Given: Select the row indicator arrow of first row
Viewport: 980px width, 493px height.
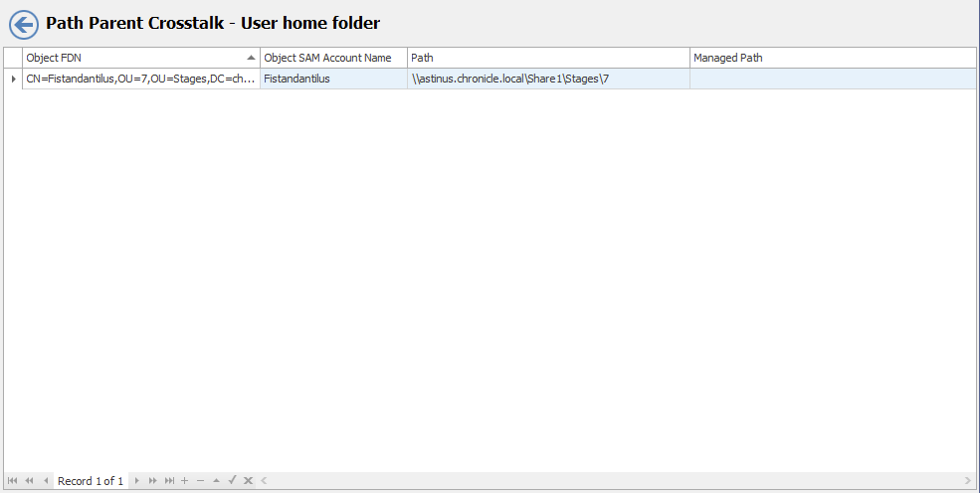Looking at the screenshot, I should (13, 79).
